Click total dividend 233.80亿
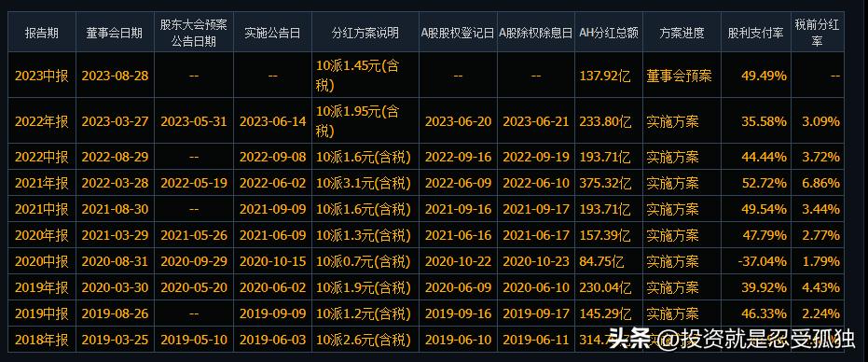868x362 pixels. point(605,121)
